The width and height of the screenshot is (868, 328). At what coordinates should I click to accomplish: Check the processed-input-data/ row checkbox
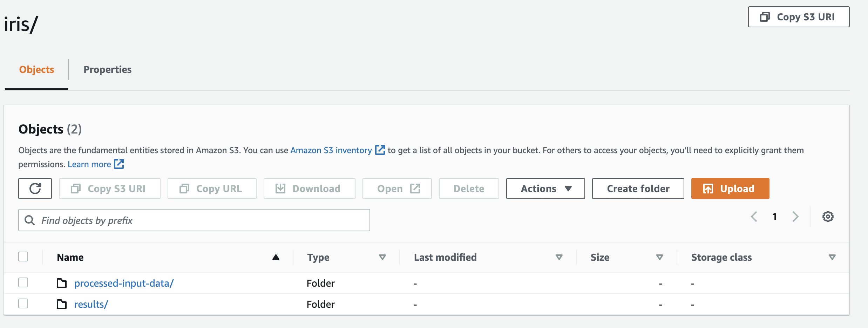[x=23, y=282]
